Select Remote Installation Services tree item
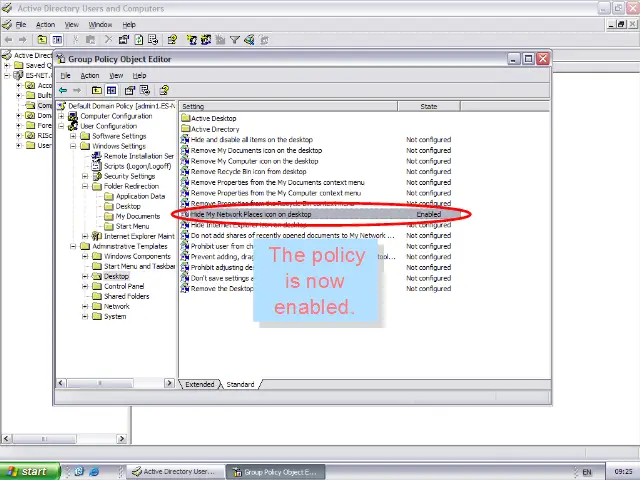This screenshot has width=640, height=480. pos(133,156)
